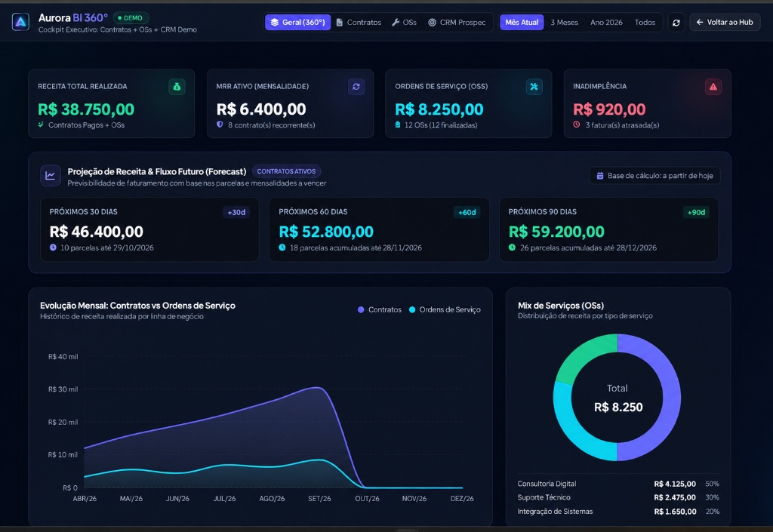The height and width of the screenshot is (532, 773).
Task: Click check icon beside Contratos Pagos + OSs
Action: click(41, 125)
